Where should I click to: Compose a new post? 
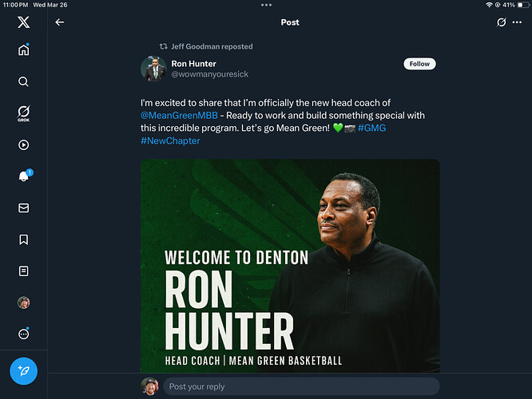[23, 371]
